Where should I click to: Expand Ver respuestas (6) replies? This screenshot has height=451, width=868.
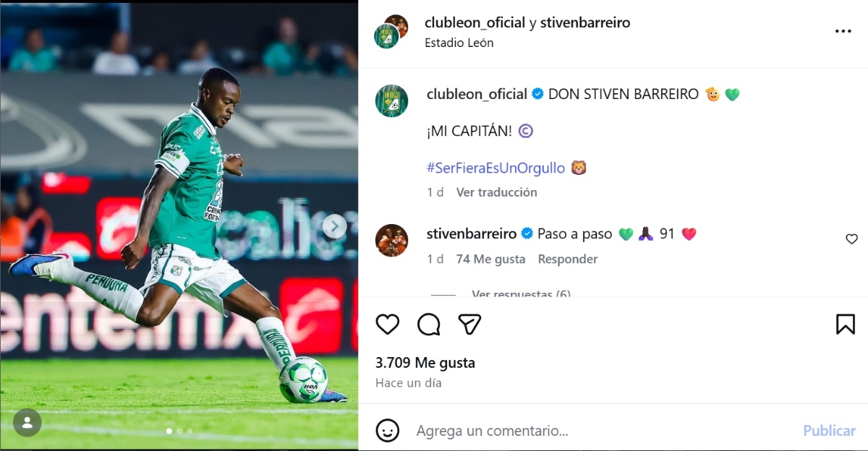click(521, 294)
